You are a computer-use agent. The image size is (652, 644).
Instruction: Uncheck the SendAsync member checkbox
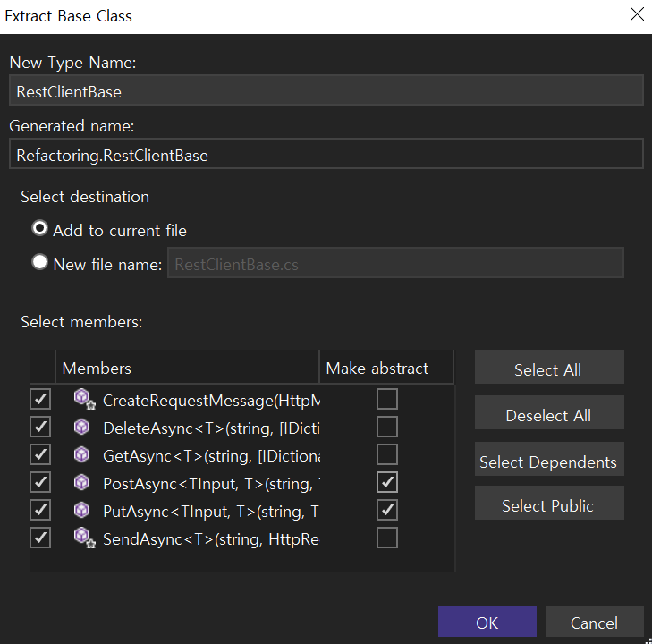pyautogui.click(x=40, y=538)
